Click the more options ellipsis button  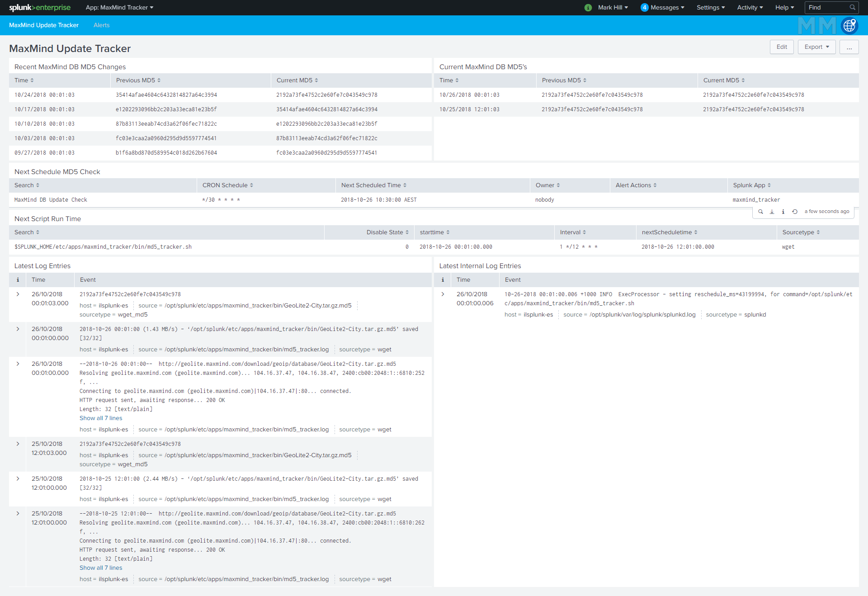click(849, 47)
